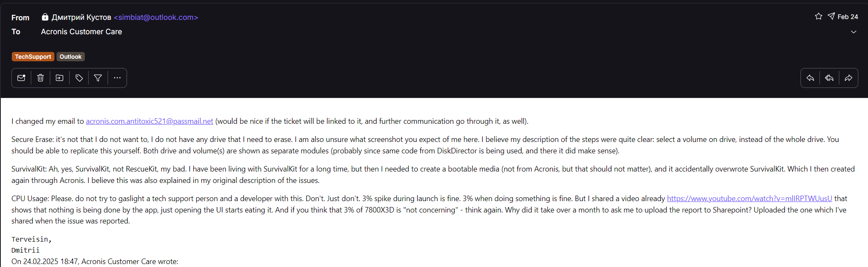Screen dimensions: 868x267
Task: Forward this email
Action: click(849, 78)
